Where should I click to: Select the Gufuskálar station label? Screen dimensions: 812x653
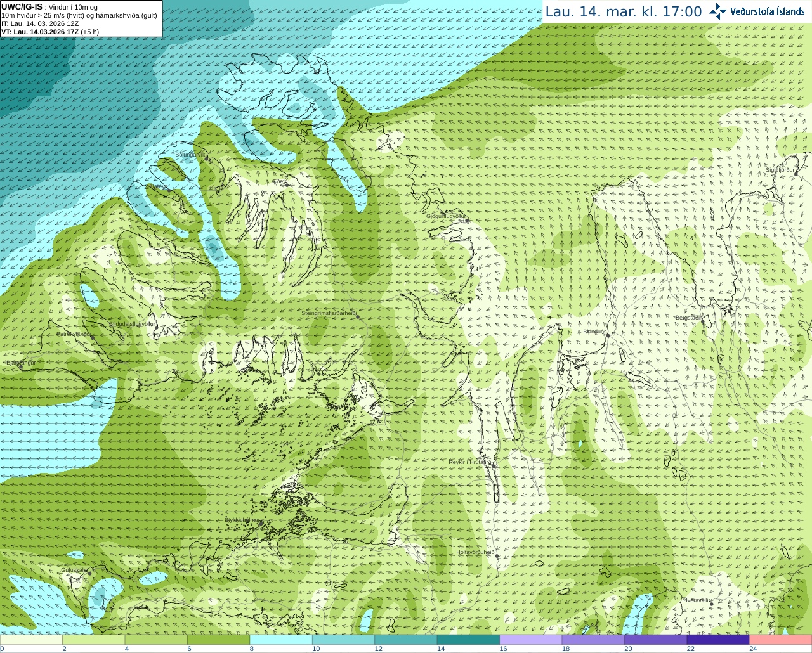pyautogui.click(x=74, y=570)
